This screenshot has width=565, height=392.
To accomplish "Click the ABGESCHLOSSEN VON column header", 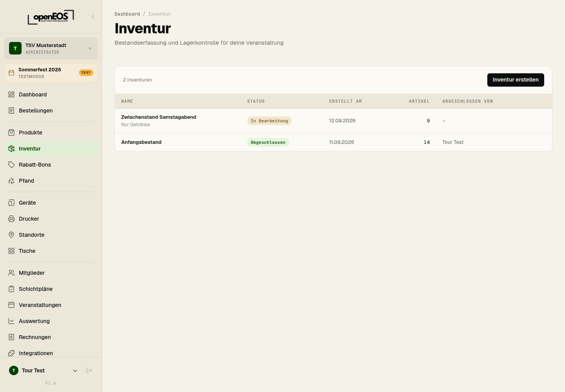I will tap(468, 101).
